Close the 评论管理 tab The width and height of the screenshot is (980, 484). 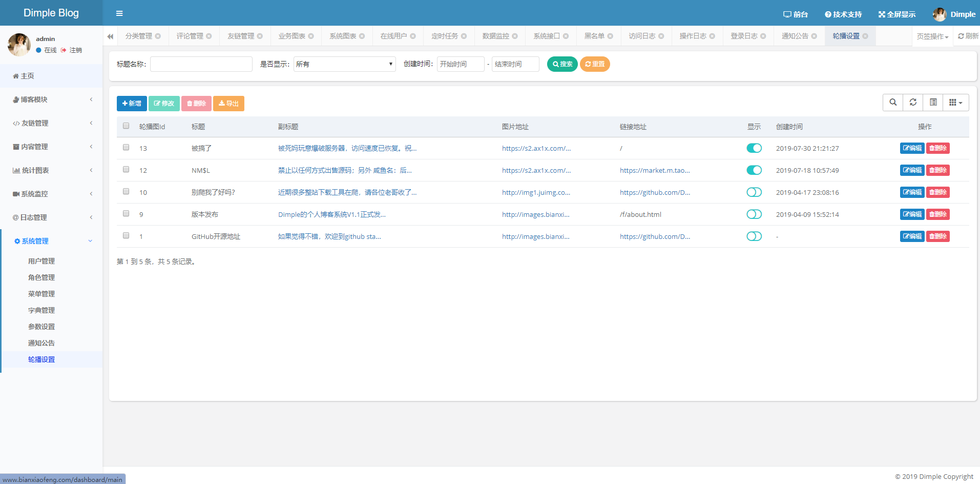209,36
